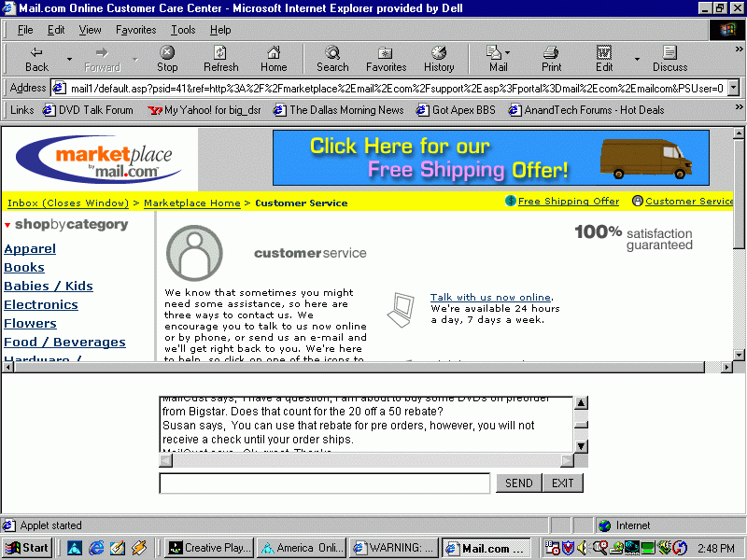747x560 pixels.
Task: Browse the Flowers category
Action: [x=30, y=323]
